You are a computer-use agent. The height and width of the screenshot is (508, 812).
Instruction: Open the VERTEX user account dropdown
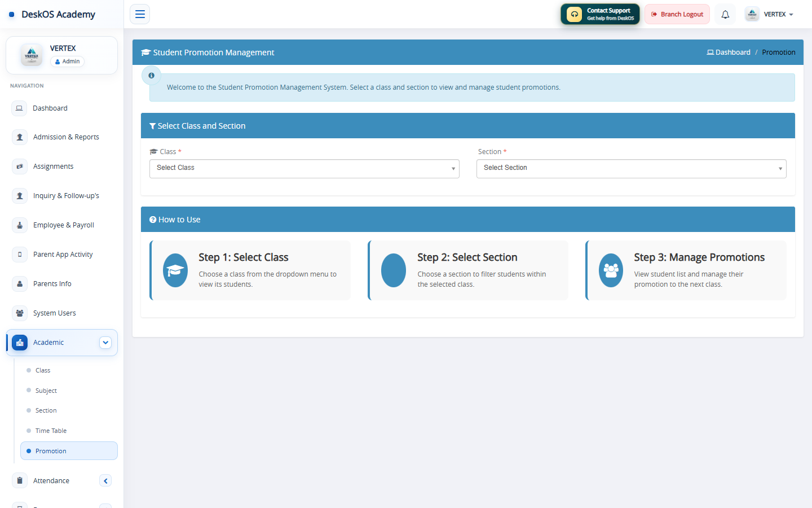[769, 14]
